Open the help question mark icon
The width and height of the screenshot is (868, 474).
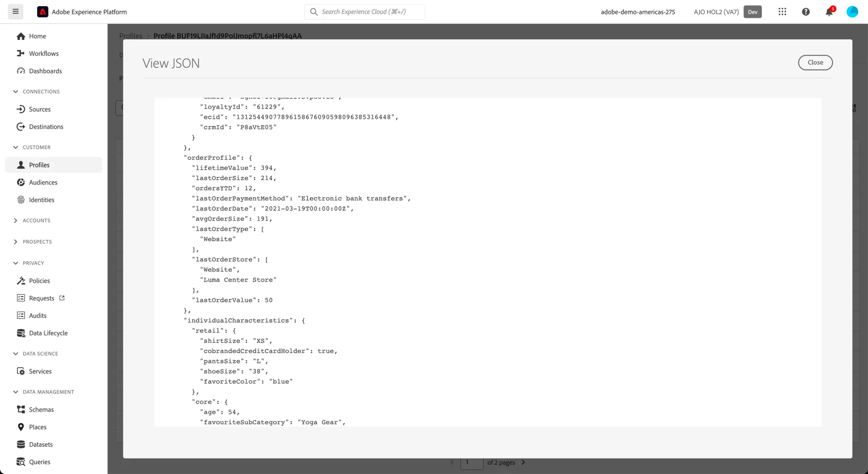pos(806,12)
